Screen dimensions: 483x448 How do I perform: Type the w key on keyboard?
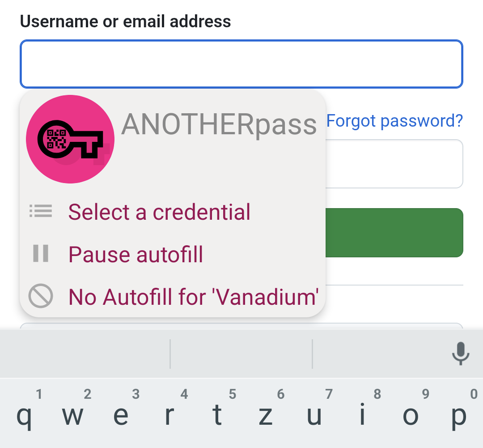coord(72,415)
